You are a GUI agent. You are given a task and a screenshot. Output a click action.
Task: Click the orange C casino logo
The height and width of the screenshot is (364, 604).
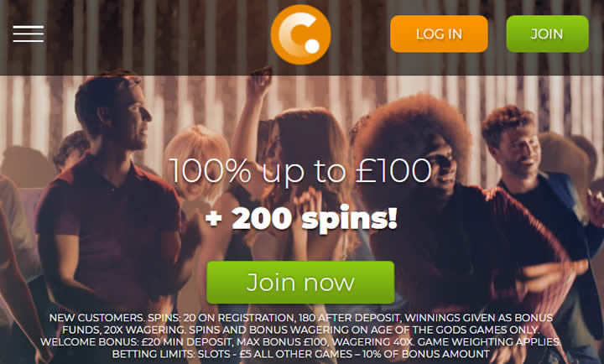click(300, 34)
